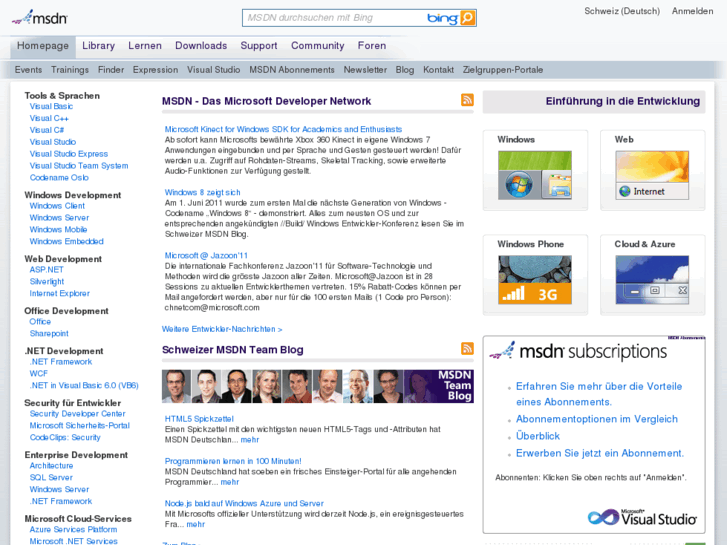Open Microsoft Kinect for Windows SDK article
Screen dimensions: 727x545
point(283,129)
